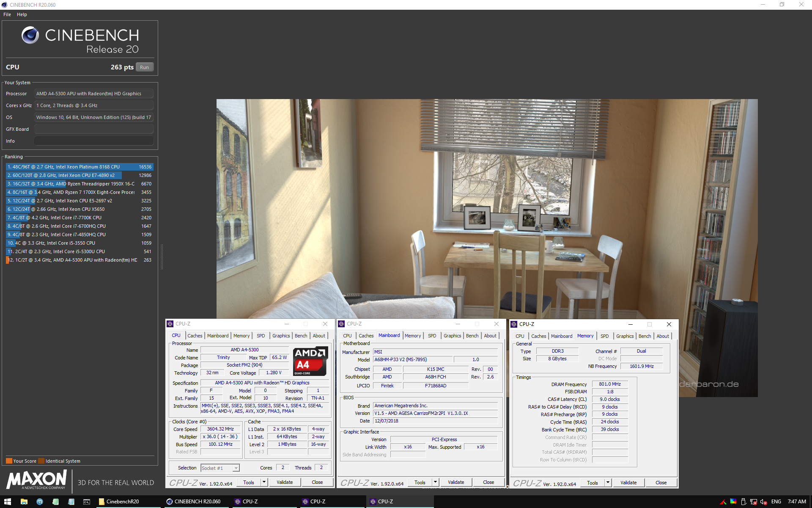Click the ENG language indicator
812x508 pixels.
(776, 502)
